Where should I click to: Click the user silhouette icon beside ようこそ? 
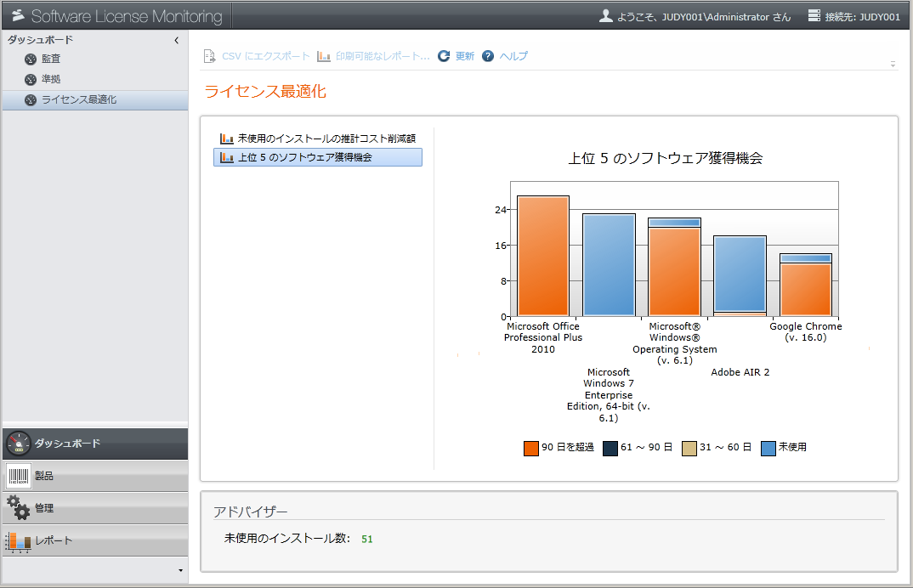pyautogui.click(x=605, y=15)
